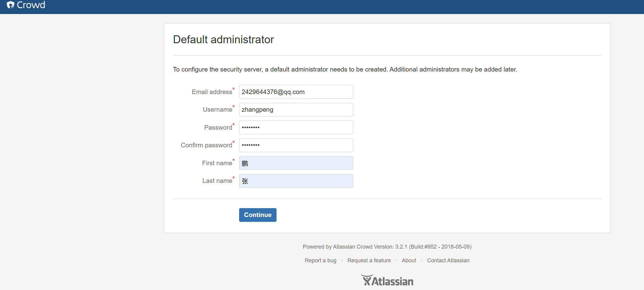This screenshot has width=644, height=290.
Task: Click into the Username text box
Action: coord(296,110)
